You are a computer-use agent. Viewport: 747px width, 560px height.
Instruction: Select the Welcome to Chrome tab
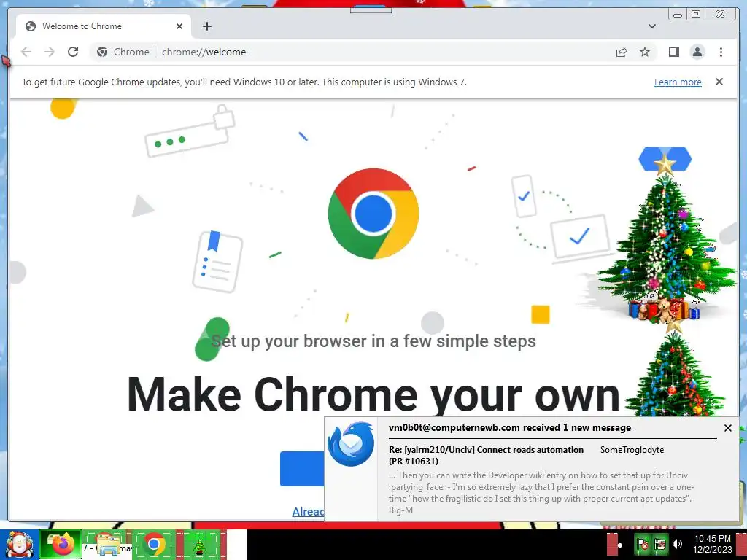[x=104, y=26]
